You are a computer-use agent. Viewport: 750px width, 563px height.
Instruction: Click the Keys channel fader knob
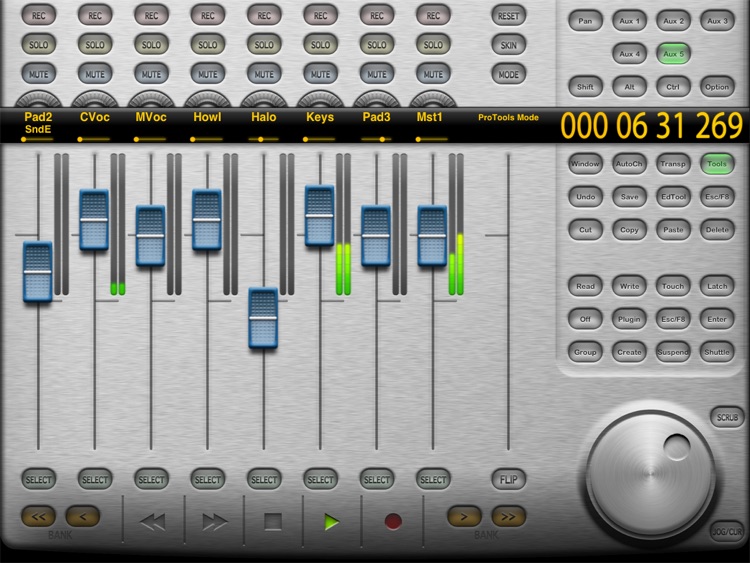[320, 215]
